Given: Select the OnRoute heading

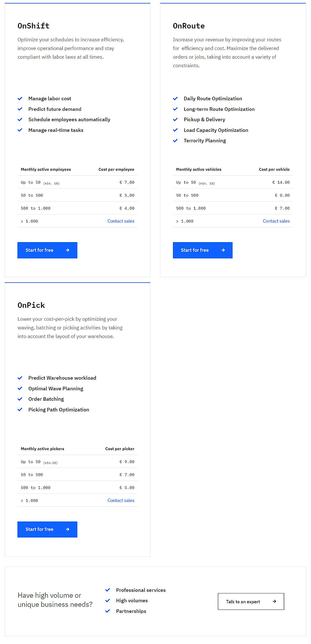Looking at the screenshot, I should [189, 26].
